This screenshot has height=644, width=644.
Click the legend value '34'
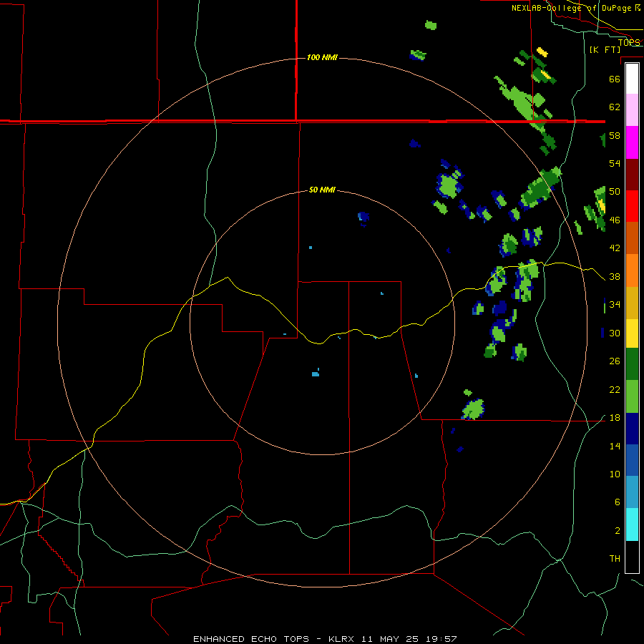click(x=615, y=304)
